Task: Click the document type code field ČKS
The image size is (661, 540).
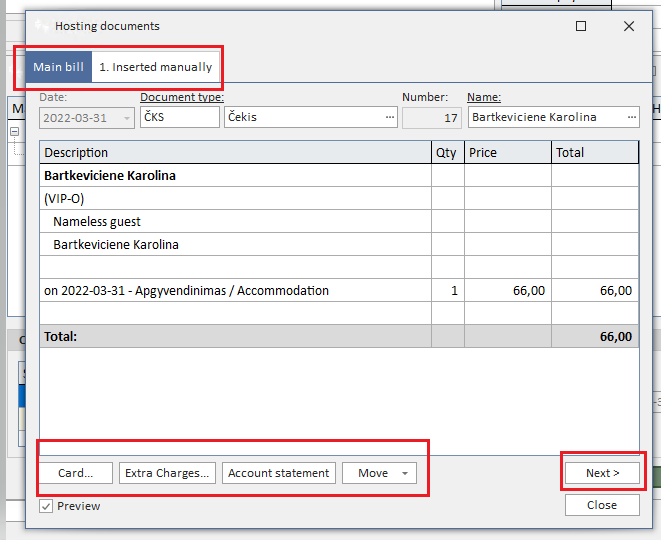Action: pyautogui.click(x=180, y=117)
